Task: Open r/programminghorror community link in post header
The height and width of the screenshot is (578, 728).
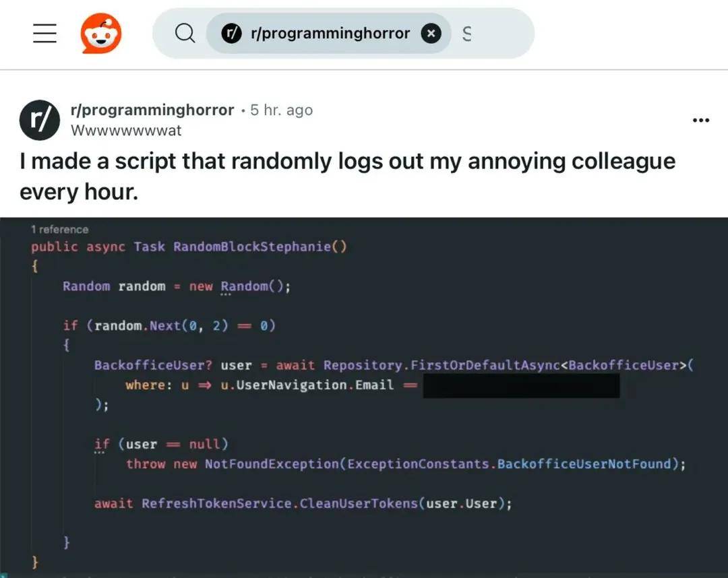Action: point(152,110)
